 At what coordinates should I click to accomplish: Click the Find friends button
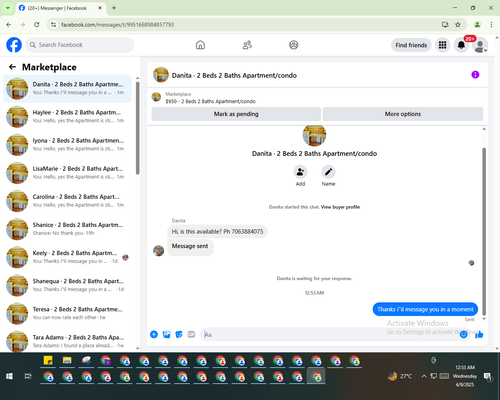coord(411,45)
